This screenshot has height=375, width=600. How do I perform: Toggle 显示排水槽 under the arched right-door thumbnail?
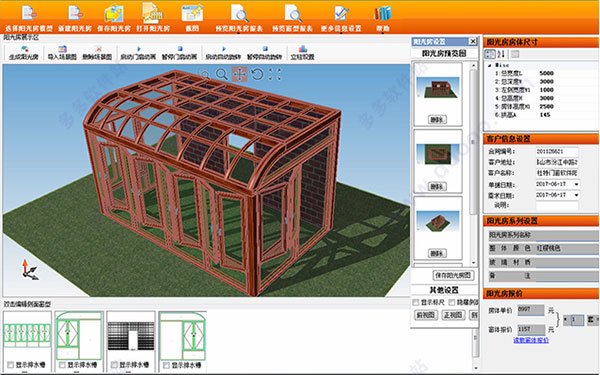click(166, 365)
